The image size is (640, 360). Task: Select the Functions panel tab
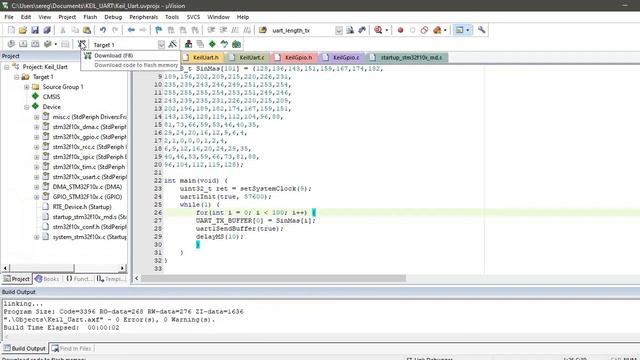79,279
